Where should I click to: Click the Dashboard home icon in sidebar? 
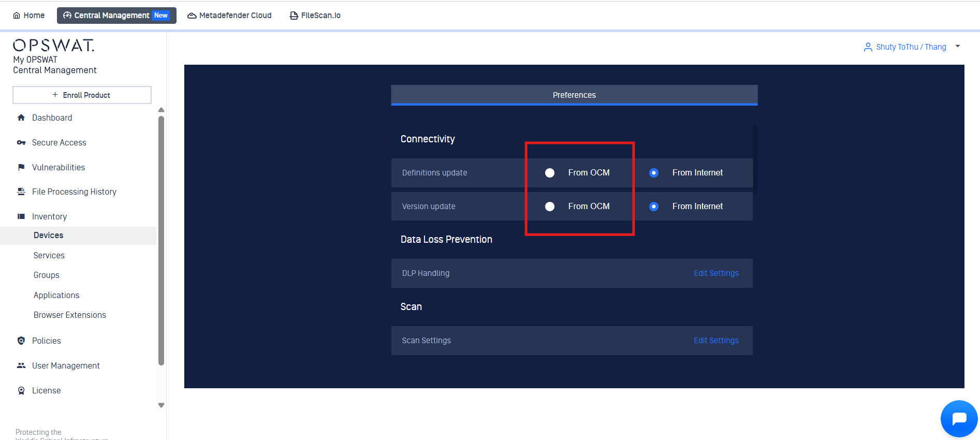[21, 118]
